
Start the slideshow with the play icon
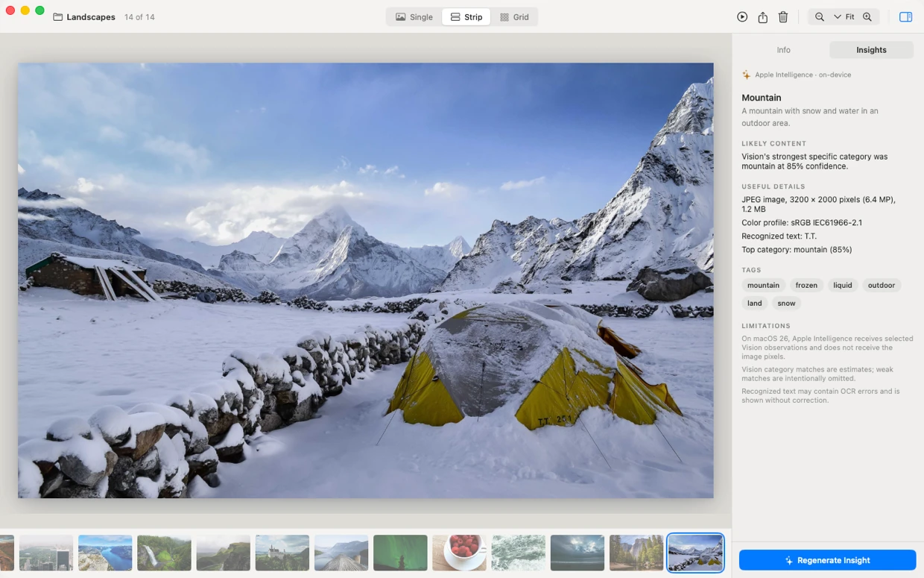coord(742,16)
